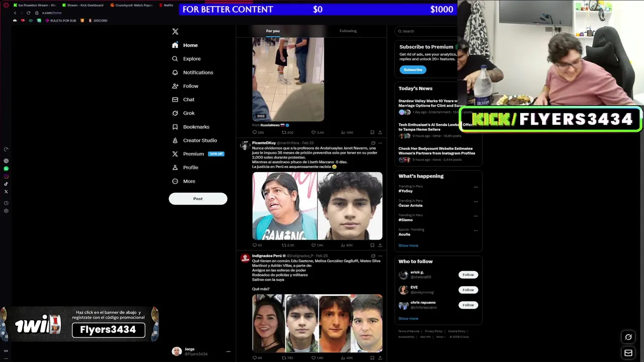Open Grok from the sidebar

coord(183,113)
